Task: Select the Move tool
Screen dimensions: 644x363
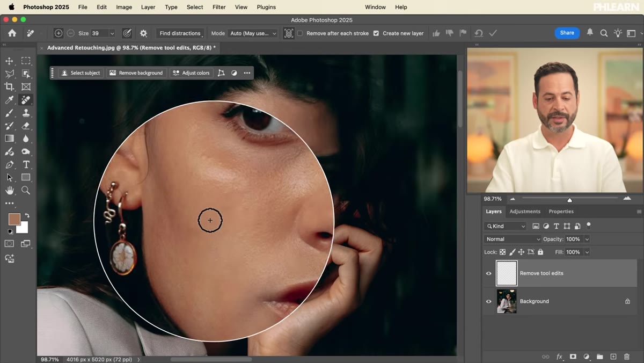Action: (9, 61)
